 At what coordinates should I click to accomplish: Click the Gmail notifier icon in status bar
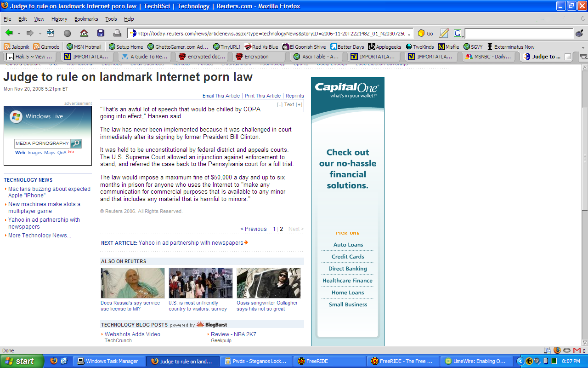[576, 351]
